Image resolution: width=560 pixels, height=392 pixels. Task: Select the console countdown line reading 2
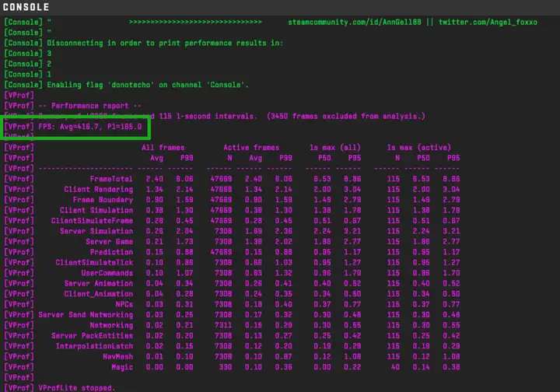[28, 64]
